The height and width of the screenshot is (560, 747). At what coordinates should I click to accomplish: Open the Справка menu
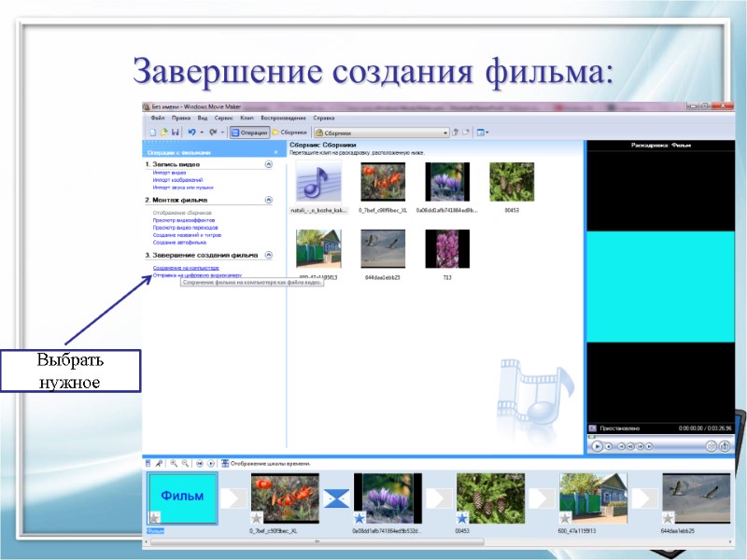324,118
